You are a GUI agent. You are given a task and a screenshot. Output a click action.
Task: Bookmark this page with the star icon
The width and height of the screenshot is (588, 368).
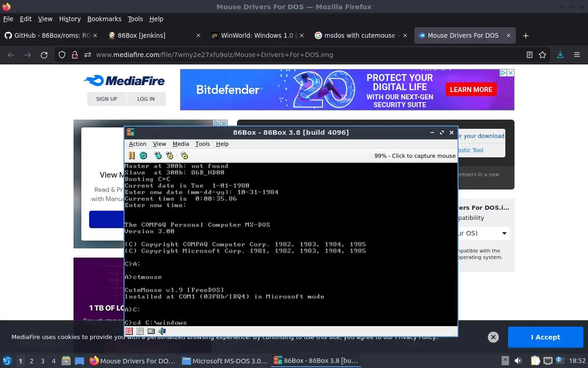543,55
